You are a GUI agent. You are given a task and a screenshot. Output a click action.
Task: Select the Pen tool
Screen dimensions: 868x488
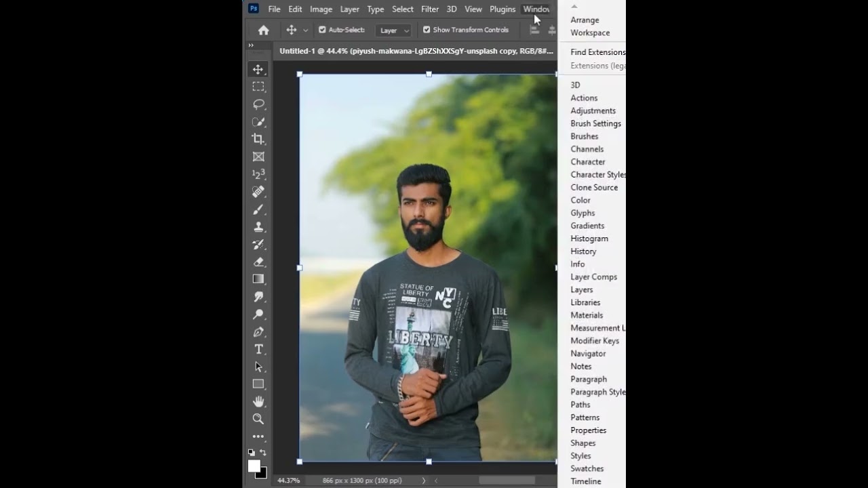[258, 332]
